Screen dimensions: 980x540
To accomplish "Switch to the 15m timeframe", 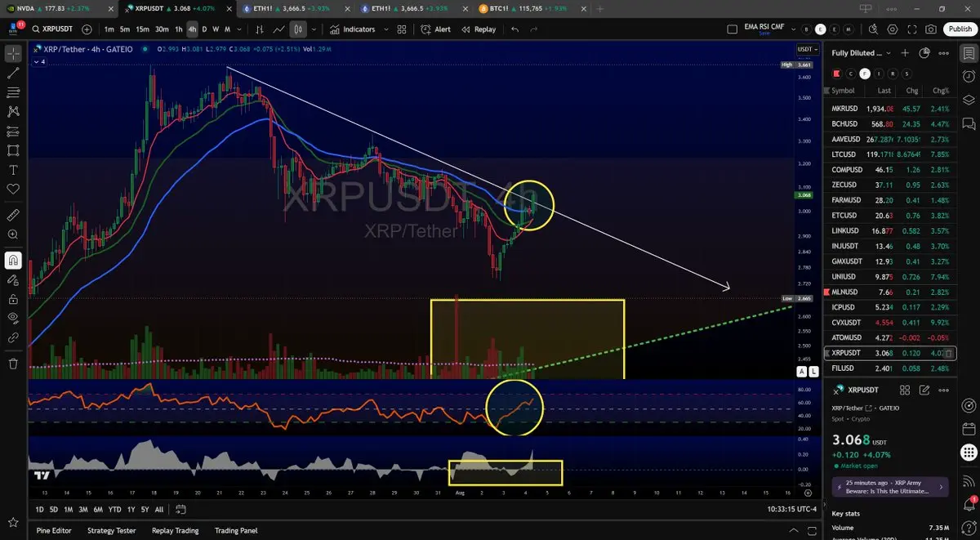I will [142, 29].
